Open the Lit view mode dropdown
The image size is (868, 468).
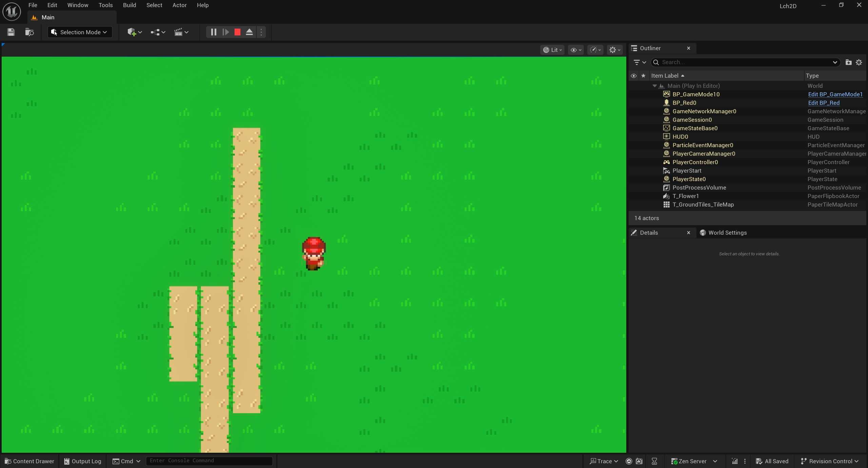click(552, 50)
